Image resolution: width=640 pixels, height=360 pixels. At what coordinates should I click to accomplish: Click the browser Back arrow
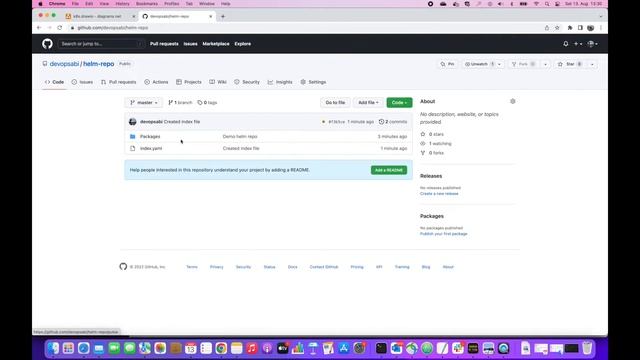pos(39,28)
